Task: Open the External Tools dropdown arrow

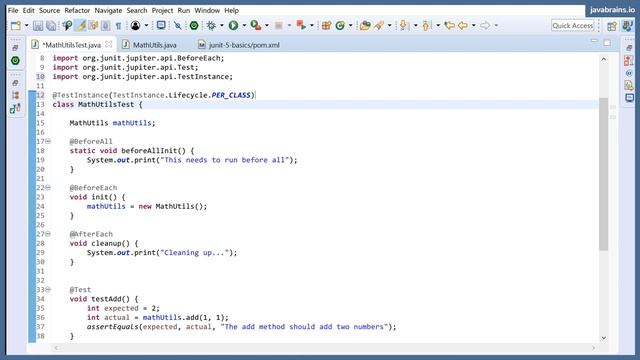Action: point(312,26)
